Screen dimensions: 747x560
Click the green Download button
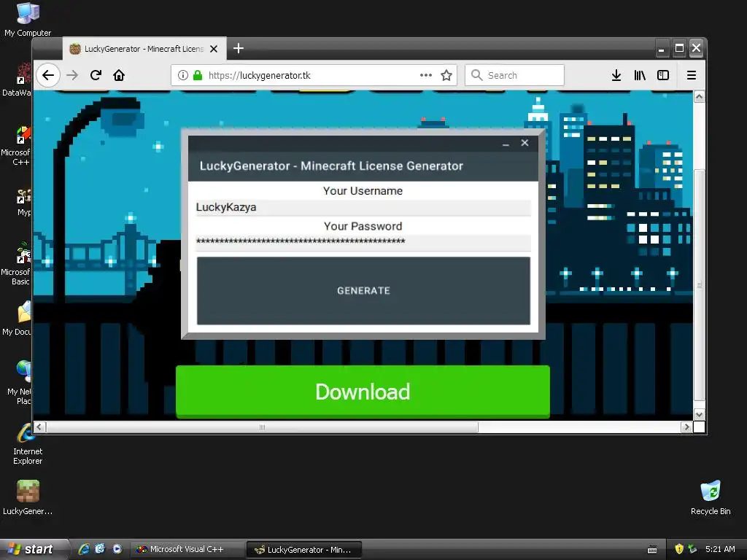[x=363, y=392]
